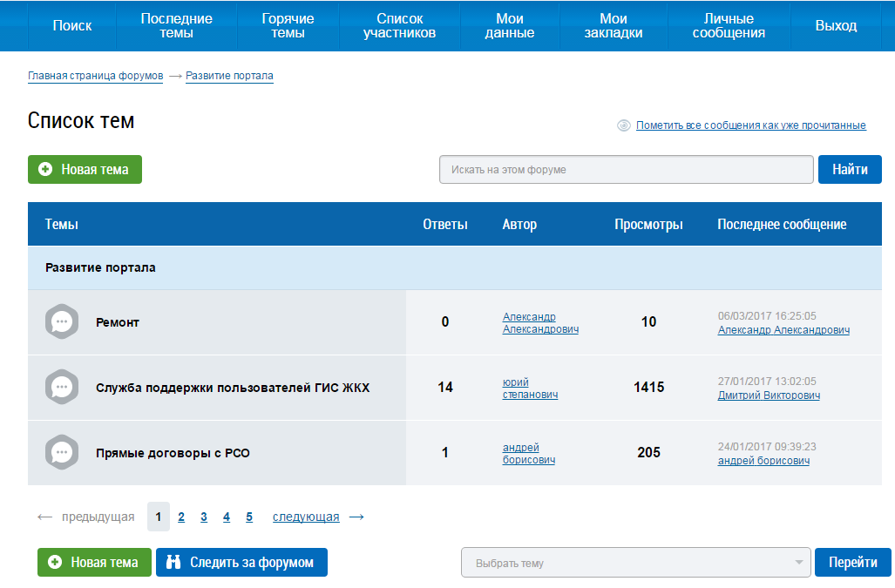The image size is (895, 588).
Task: Click Следить за форумом binoculars button
Action: point(241,563)
